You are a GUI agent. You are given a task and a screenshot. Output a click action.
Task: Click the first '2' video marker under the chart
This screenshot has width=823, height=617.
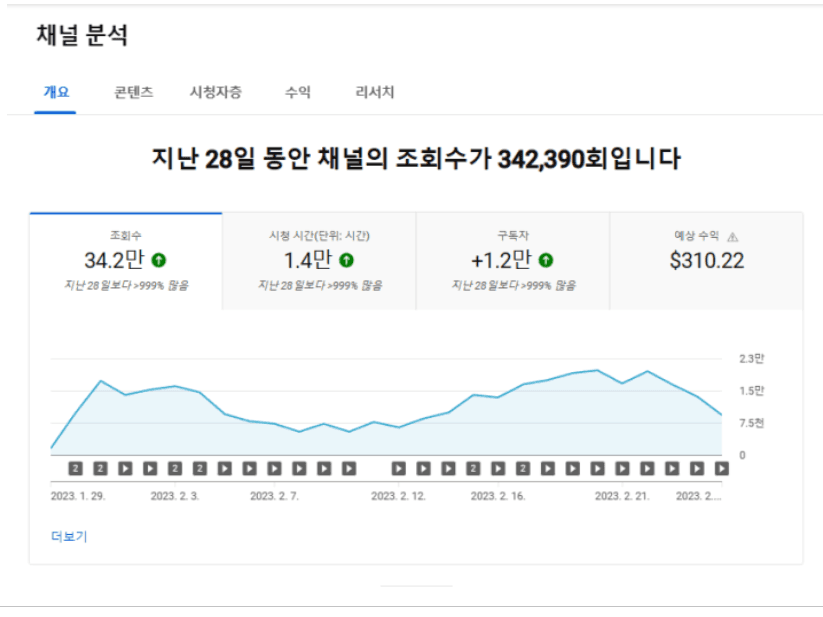pyautogui.click(x=76, y=469)
